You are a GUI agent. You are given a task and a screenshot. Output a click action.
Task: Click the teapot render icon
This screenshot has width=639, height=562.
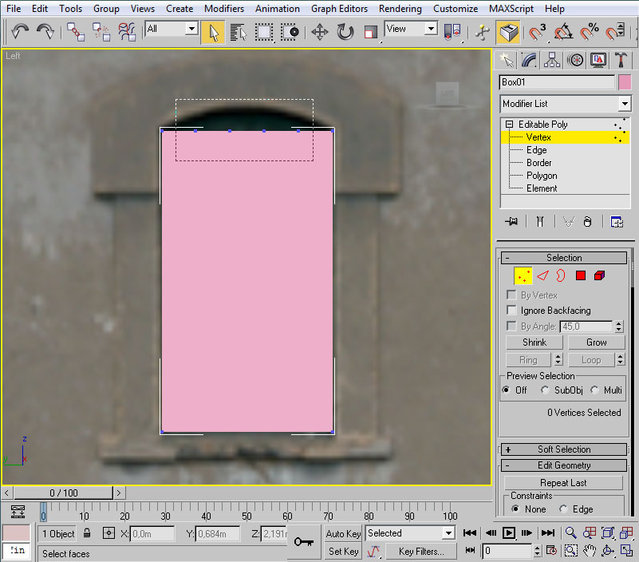(x=510, y=31)
